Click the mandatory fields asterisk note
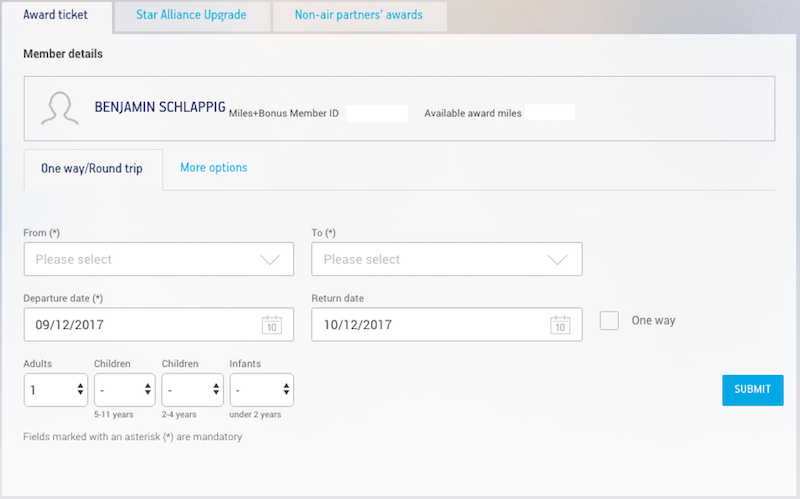The image size is (800, 499). point(133,437)
